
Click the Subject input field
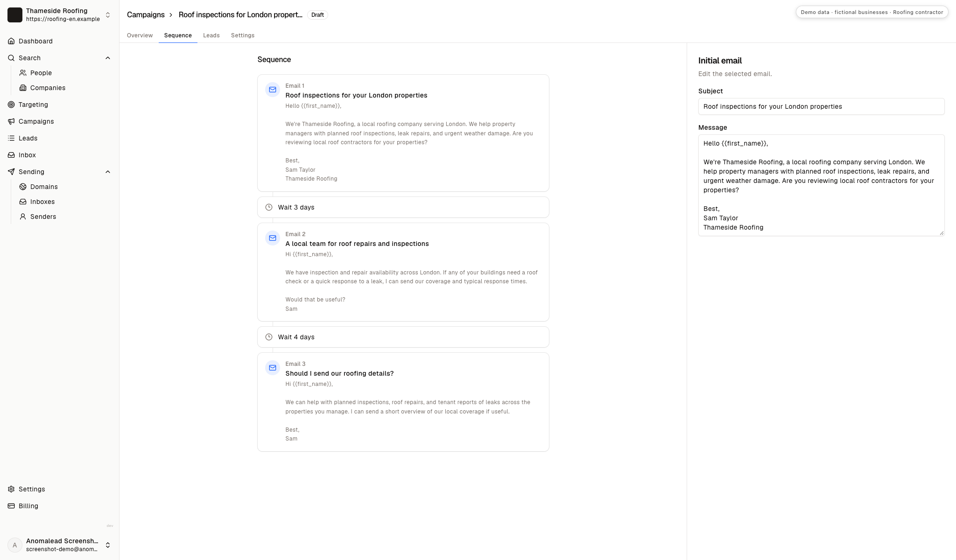tap(821, 106)
